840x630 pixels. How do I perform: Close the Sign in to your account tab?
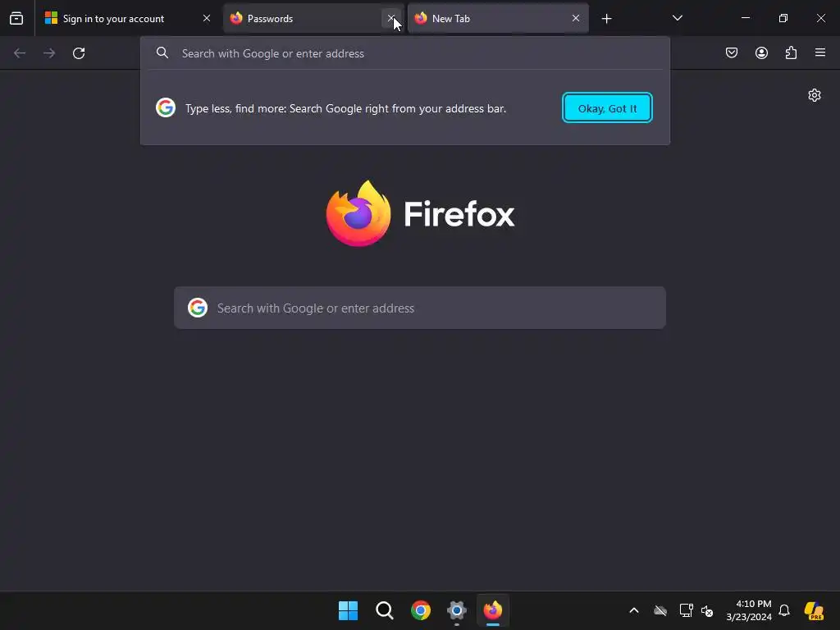point(207,18)
